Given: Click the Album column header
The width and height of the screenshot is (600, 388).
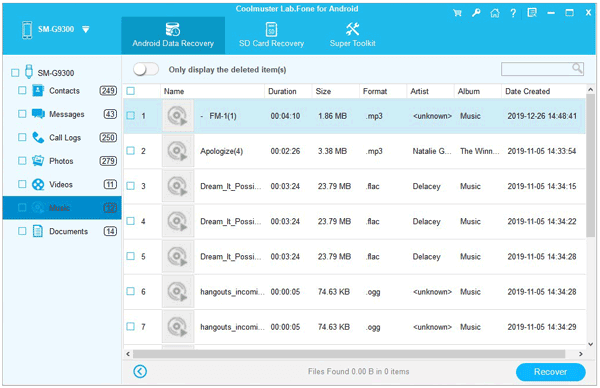Looking at the screenshot, I should coord(478,91).
